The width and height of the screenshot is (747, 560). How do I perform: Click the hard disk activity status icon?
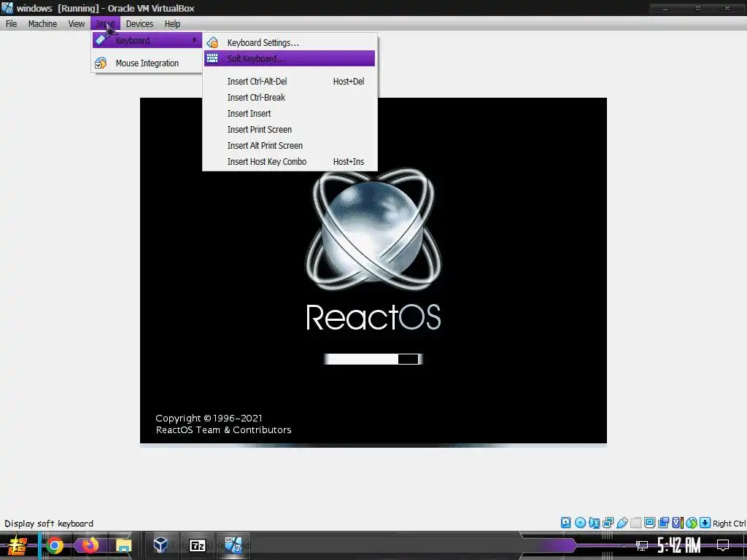click(x=565, y=523)
